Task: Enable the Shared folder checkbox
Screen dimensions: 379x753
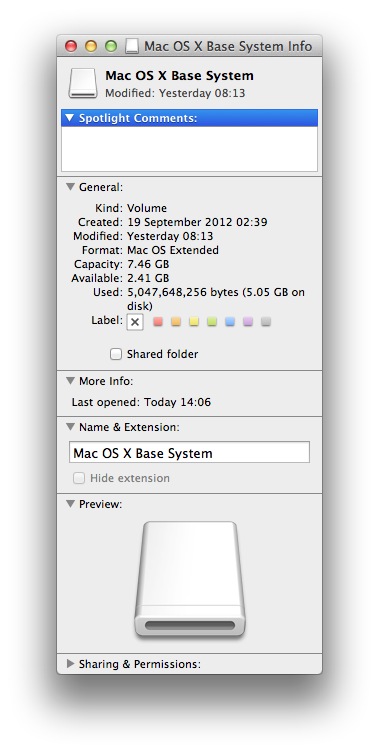Action: [116, 354]
